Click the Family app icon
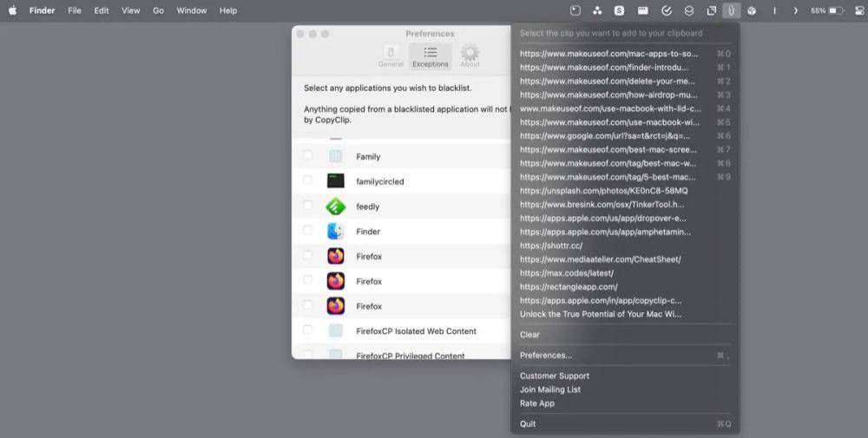868x438 pixels. click(335, 156)
